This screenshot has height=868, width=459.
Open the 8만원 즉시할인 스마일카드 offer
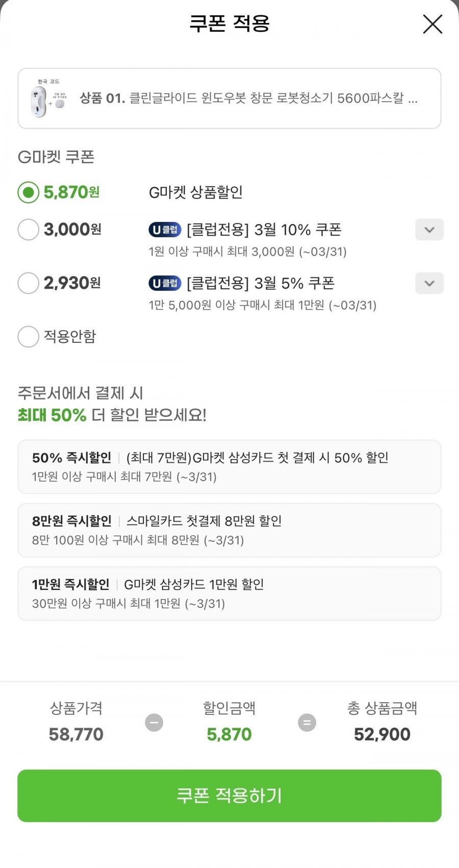229,530
